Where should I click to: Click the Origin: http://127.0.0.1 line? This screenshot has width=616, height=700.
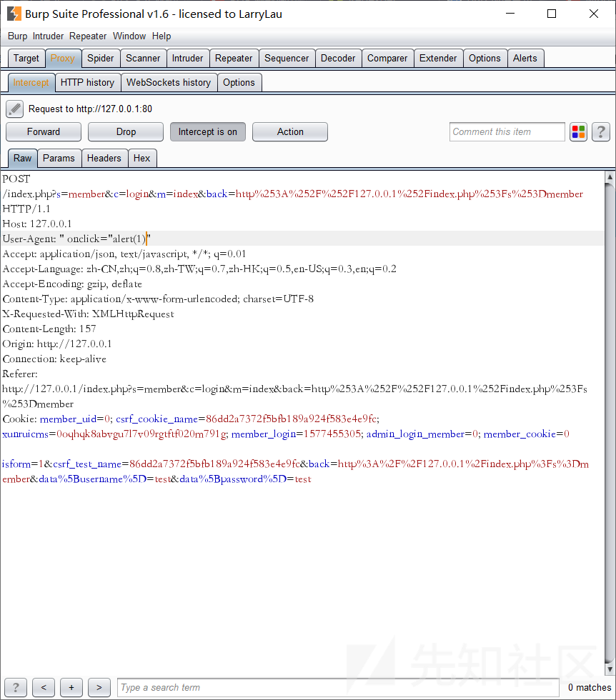pyautogui.click(x=56, y=344)
